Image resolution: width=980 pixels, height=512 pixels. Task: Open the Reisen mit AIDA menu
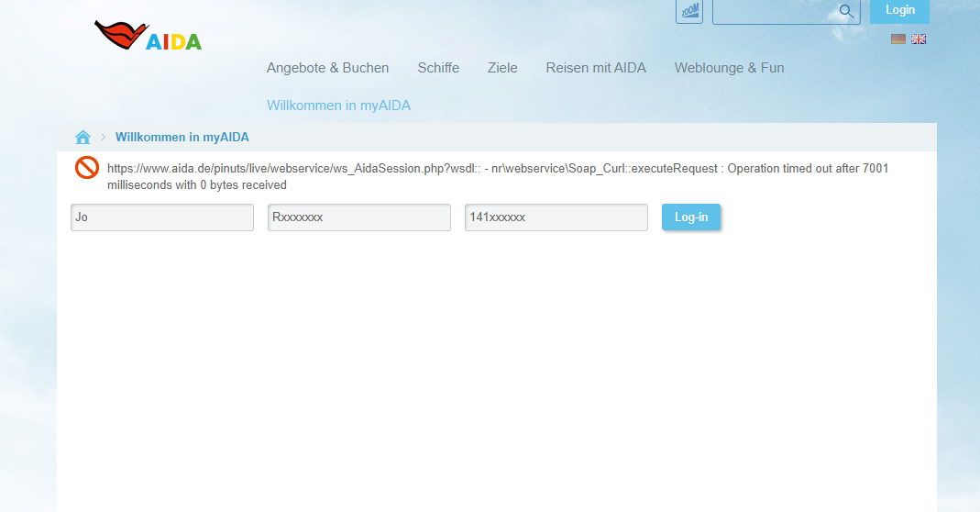(x=596, y=68)
